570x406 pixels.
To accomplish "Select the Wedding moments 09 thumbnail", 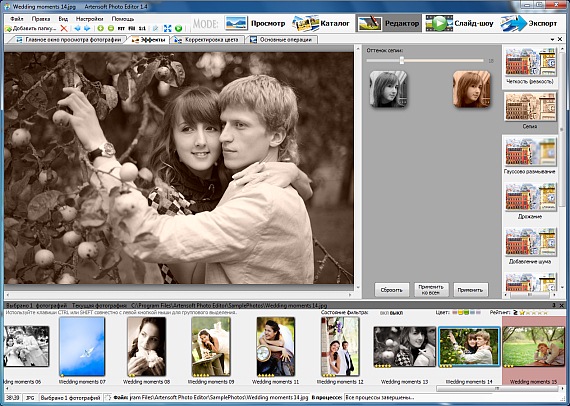I will 211,346.
